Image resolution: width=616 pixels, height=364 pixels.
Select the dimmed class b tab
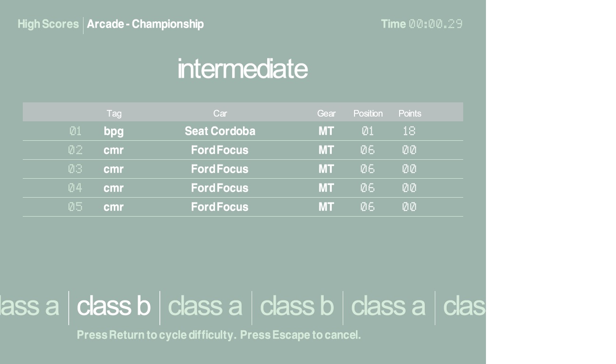[x=297, y=306]
